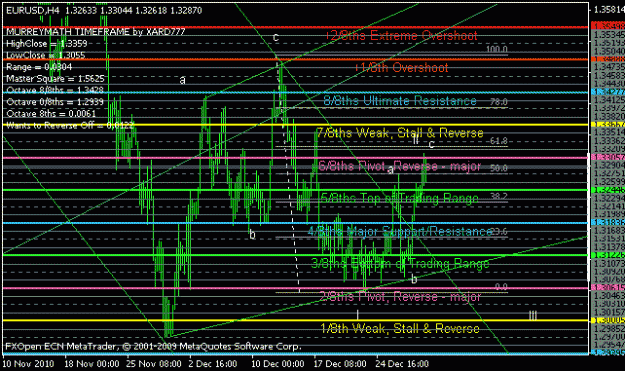Select the Fibonacci '50.0' level label

499,168
